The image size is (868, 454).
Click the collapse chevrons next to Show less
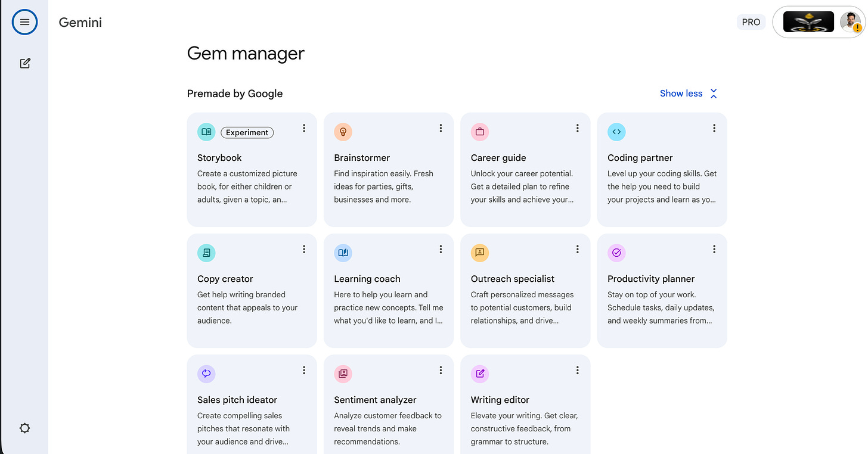point(714,94)
